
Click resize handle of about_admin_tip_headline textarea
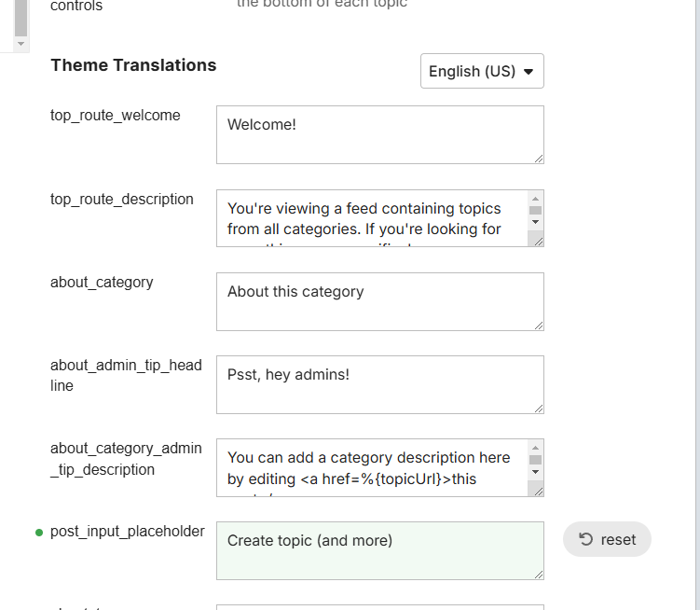pyautogui.click(x=539, y=409)
